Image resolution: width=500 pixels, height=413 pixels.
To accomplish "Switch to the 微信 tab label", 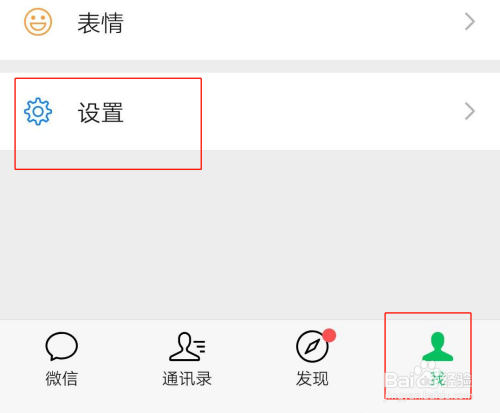I will coord(62,379).
